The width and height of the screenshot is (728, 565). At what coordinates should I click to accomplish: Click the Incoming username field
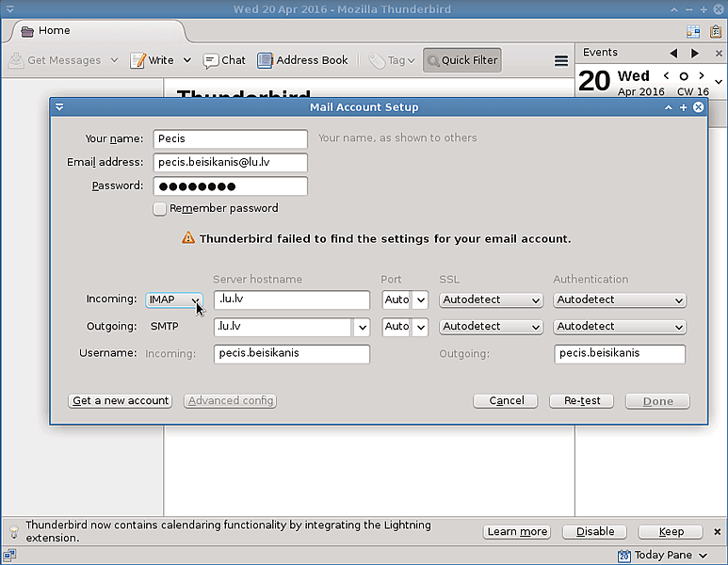pos(292,354)
